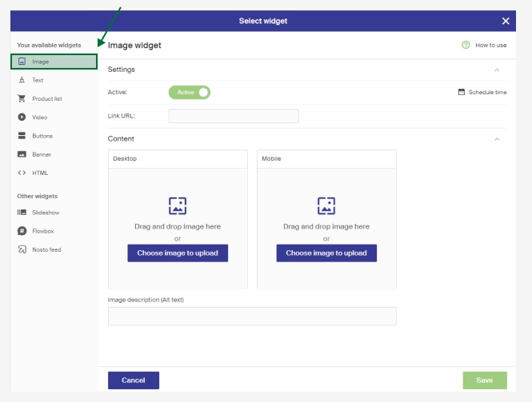Collapse the Settings section
The width and height of the screenshot is (532, 402).
(x=497, y=70)
